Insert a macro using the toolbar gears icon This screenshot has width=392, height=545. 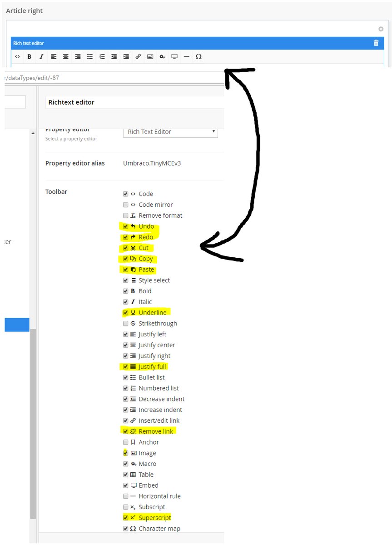point(162,57)
